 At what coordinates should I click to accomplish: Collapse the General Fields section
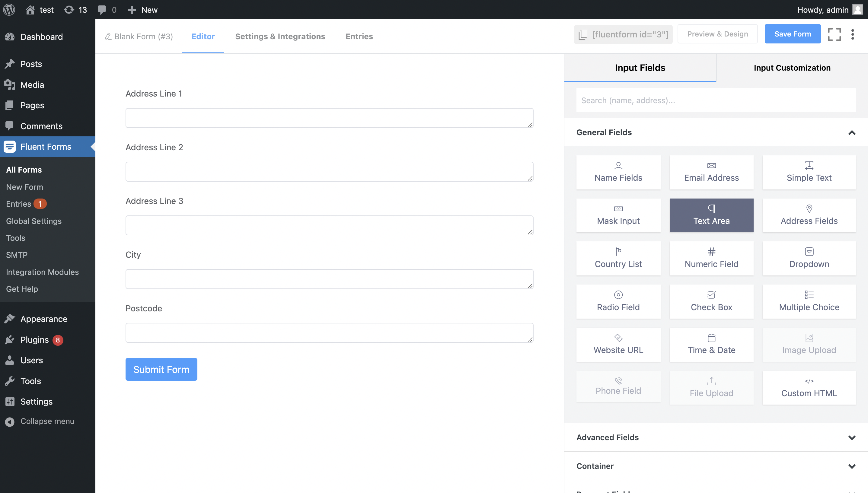coord(851,132)
